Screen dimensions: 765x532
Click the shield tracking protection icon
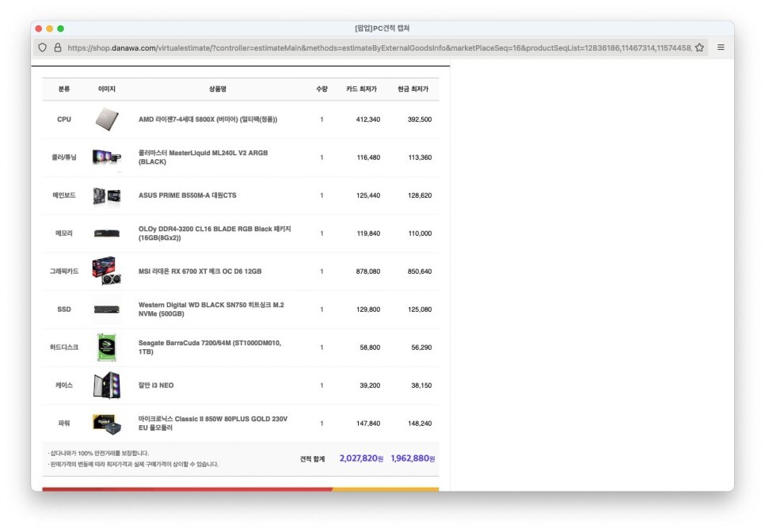pyautogui.click(x=43, y=47)
